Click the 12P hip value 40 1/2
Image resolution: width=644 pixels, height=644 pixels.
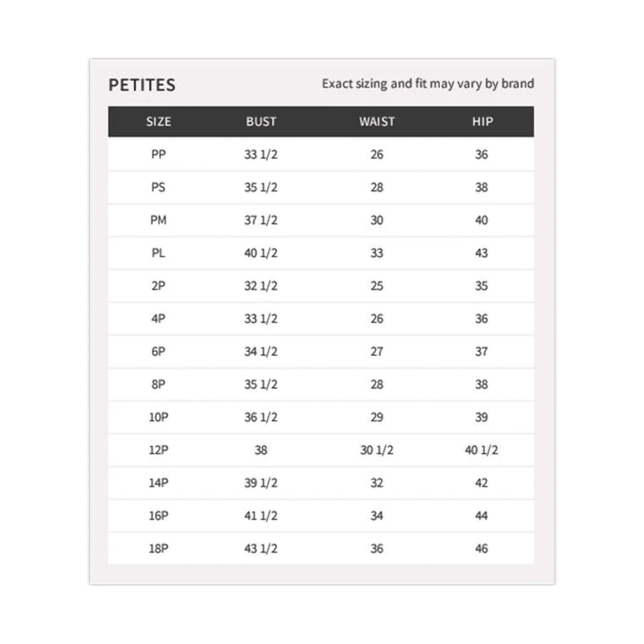click(x=481, y=450)
